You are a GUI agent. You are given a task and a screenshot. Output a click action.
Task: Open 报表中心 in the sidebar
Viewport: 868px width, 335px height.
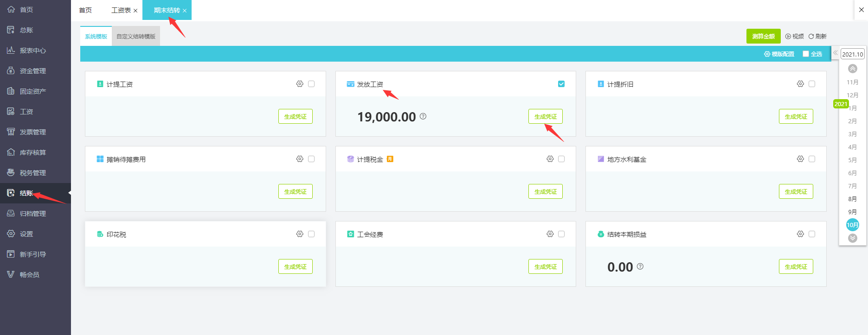click(x=32, y=51)
